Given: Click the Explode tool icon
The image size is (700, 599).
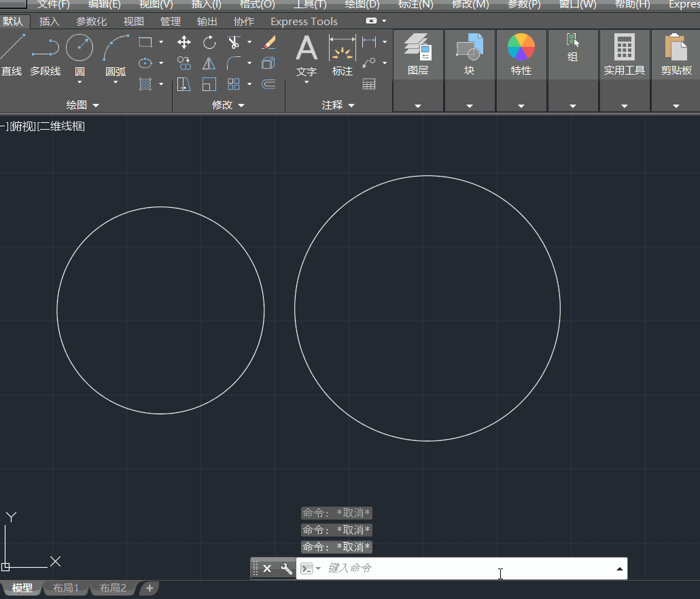Looking at the screenshot, I should 268,63.
